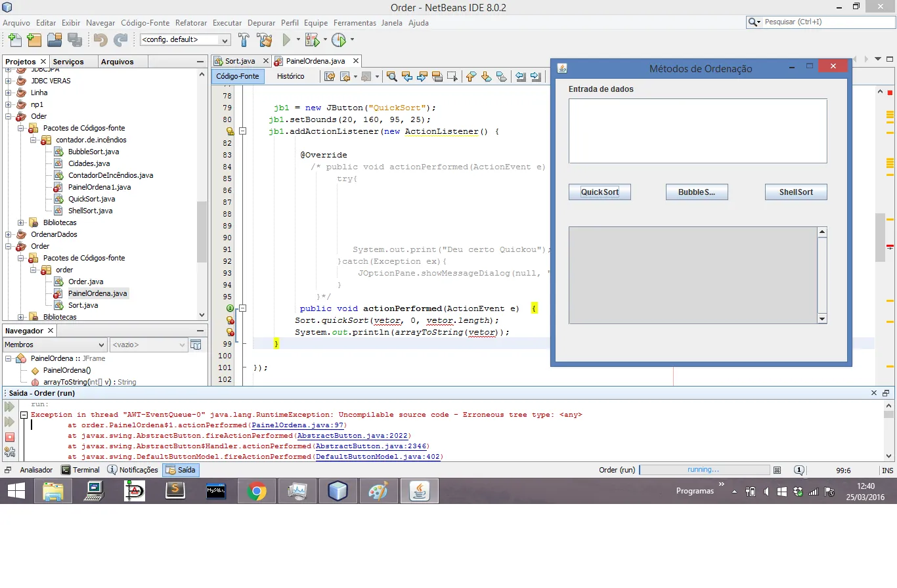Click the New File toolbar icon

pos(14,40)
